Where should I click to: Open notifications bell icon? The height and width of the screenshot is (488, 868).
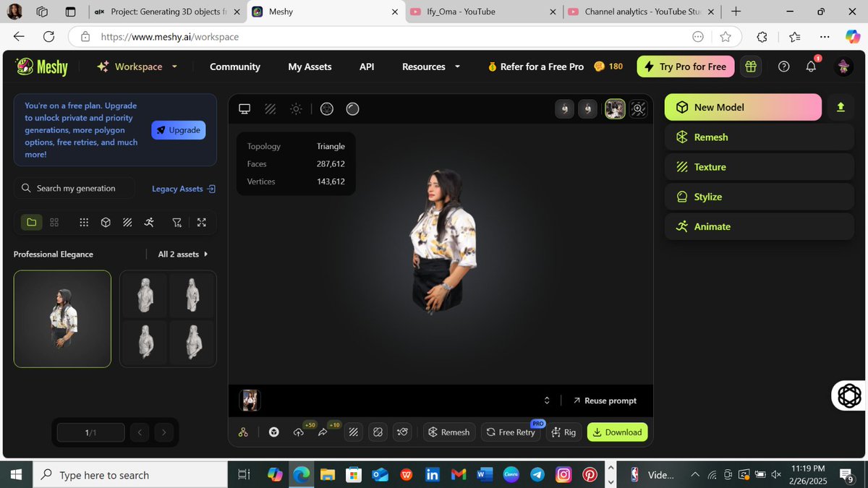pos(812,67)
